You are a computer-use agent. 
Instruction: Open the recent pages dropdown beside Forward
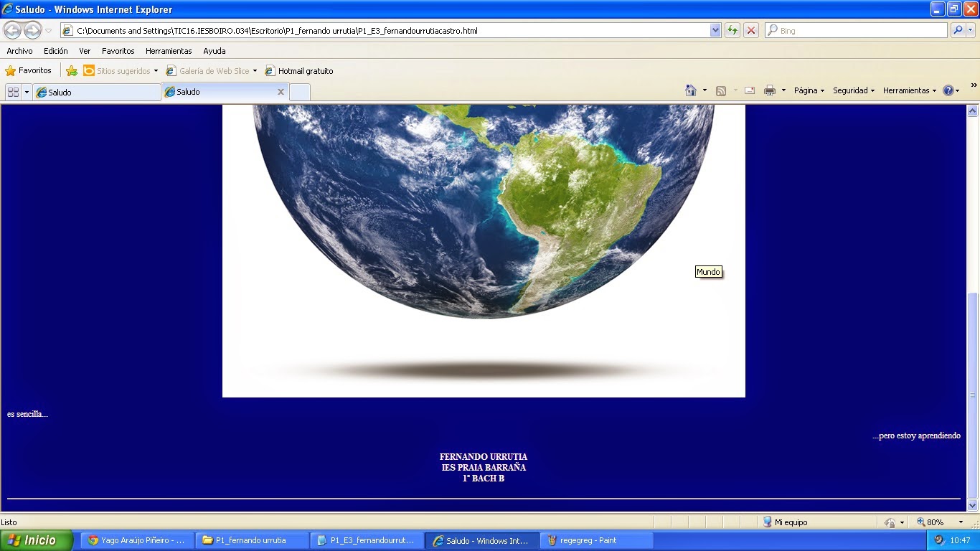point(49,31)
